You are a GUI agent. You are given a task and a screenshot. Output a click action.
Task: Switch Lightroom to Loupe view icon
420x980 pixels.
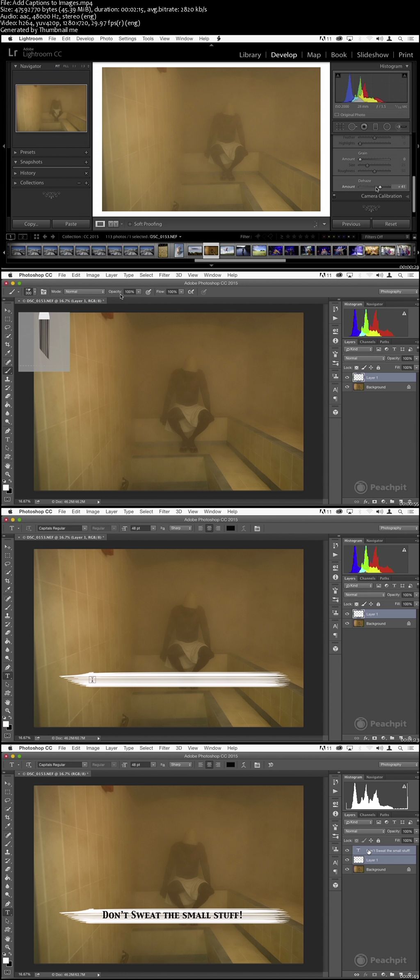(x=100, y=224)
